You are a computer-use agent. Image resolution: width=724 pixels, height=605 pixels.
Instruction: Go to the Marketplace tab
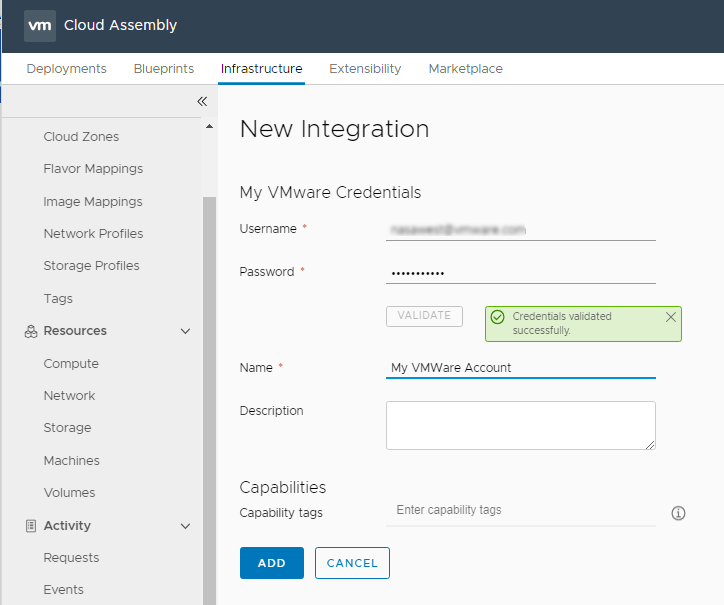coord(465,69)
